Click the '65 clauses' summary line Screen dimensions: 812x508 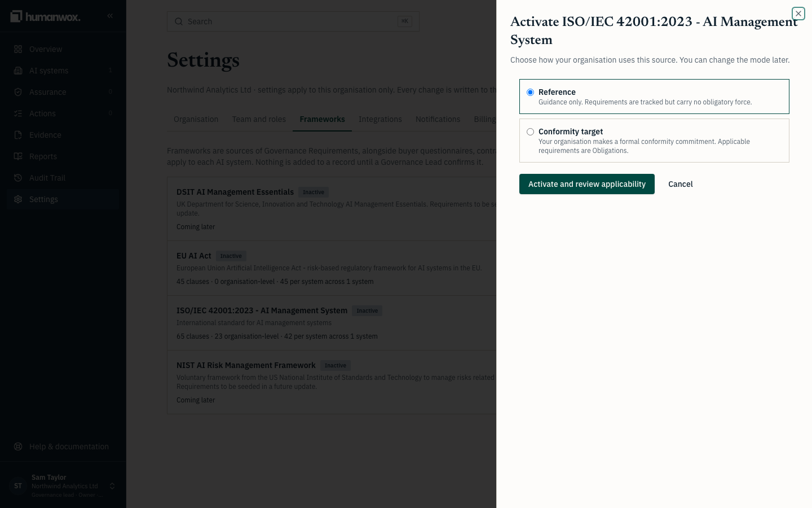(x=277, y=336)
